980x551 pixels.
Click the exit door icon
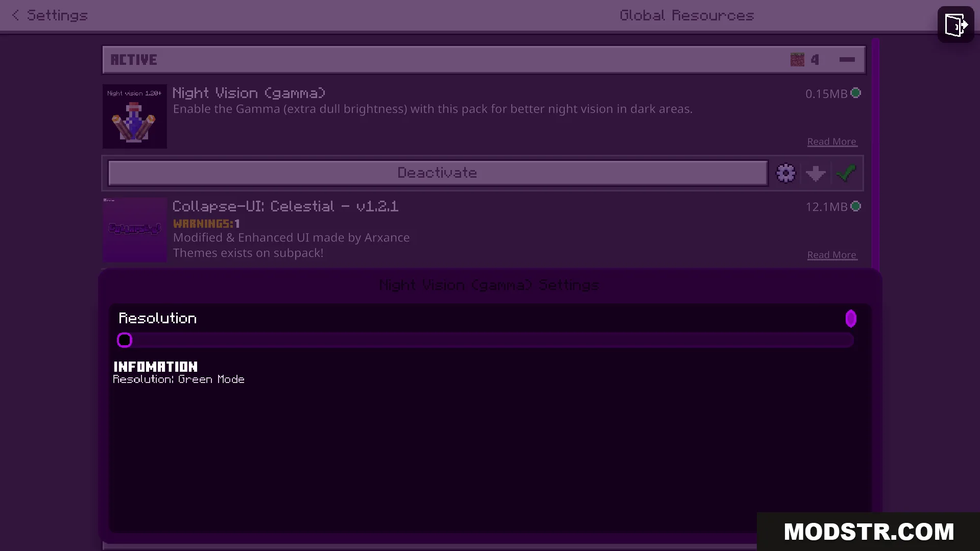coord(955,25)
